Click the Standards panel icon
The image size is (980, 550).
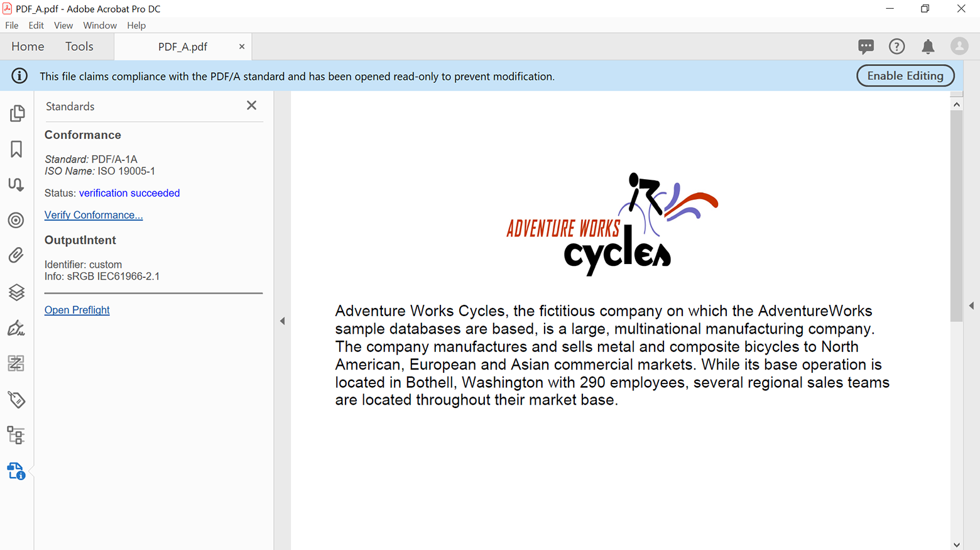16,471
